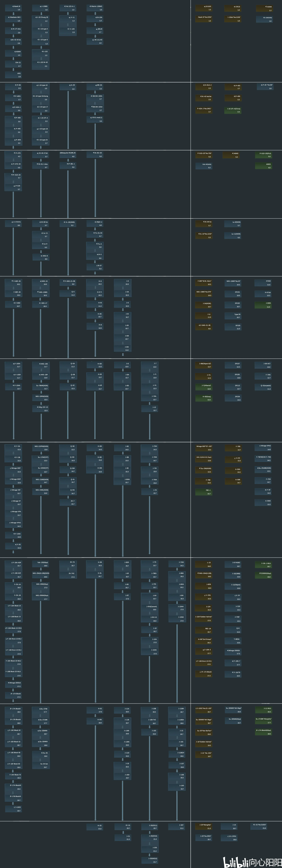Pick the green A6M3 squadron card
The image size is (282, 868).
coord(263,166)
